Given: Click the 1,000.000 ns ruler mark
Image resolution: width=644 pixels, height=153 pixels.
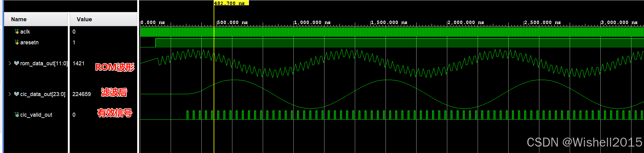Looking at the screenshot, I should (312, 22).
